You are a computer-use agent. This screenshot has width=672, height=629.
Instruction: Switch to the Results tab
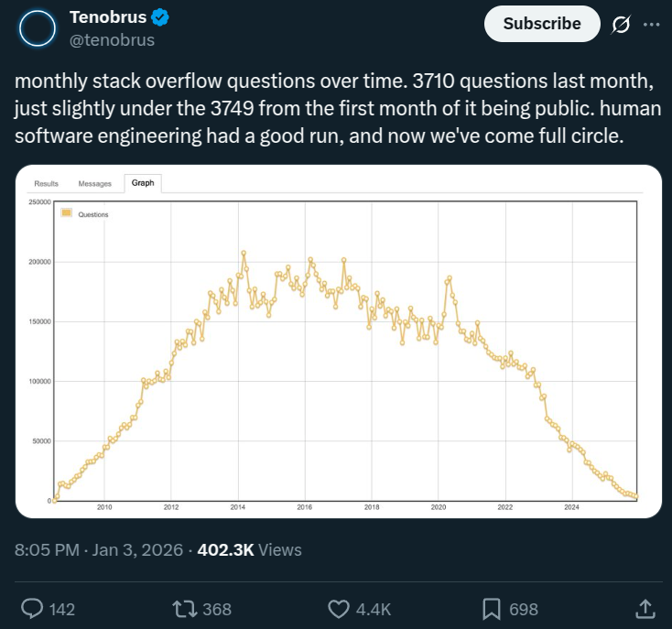[x=47, y=183]
